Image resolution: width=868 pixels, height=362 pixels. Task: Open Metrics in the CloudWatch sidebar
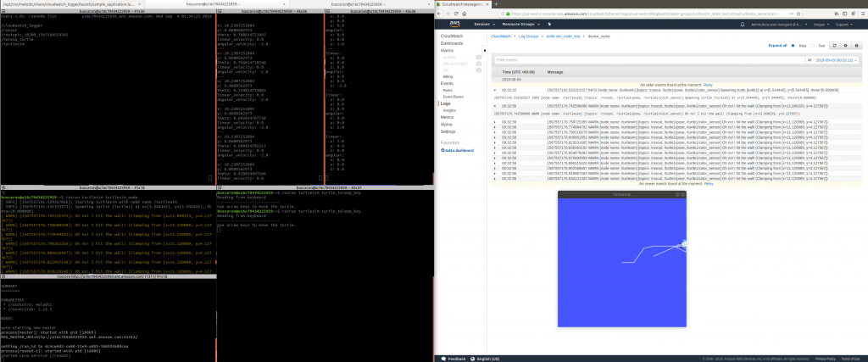pyautogui.click(x=448, y=117)
